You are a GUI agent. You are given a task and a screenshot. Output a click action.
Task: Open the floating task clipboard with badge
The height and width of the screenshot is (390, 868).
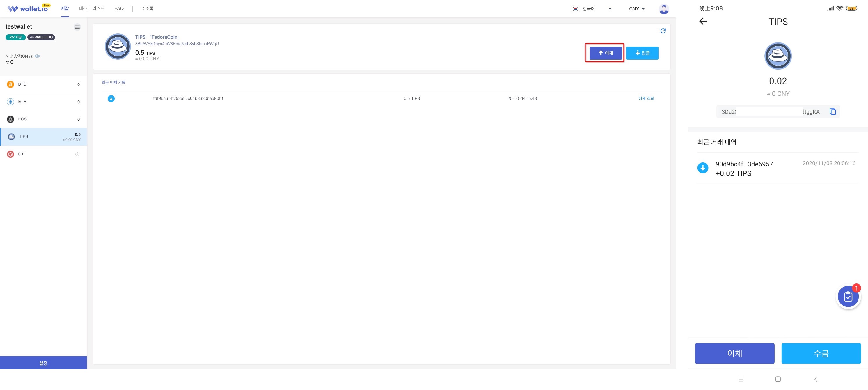click(848, 297)
